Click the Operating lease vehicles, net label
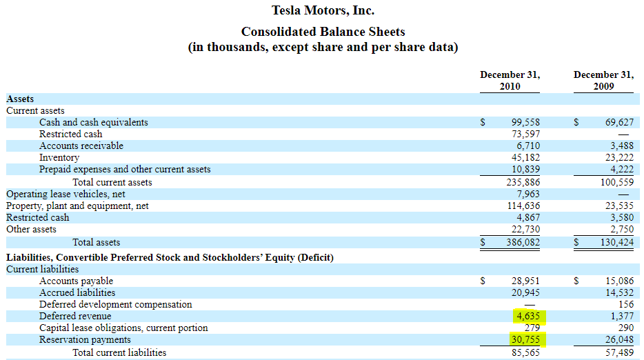Screen dimensions: 644x360 [66, 194]
